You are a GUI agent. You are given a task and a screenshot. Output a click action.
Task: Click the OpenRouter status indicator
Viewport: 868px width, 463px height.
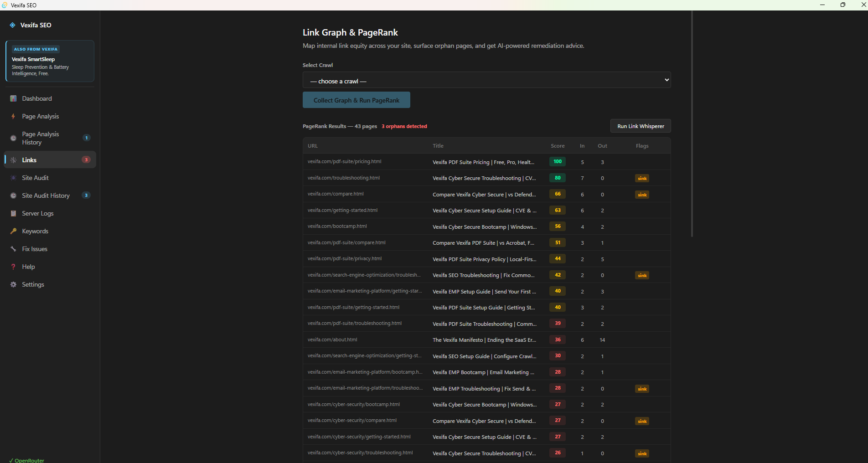(x=27, y=460)
